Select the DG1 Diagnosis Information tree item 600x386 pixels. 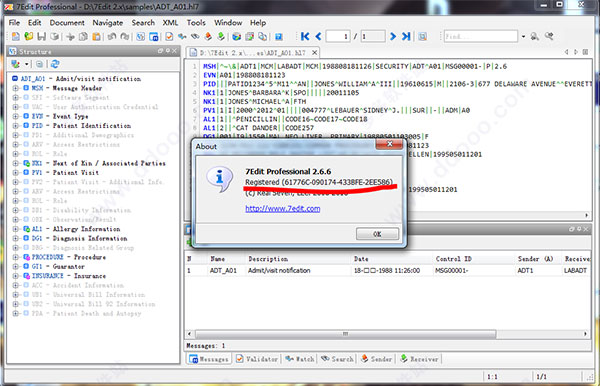point(80,238)
